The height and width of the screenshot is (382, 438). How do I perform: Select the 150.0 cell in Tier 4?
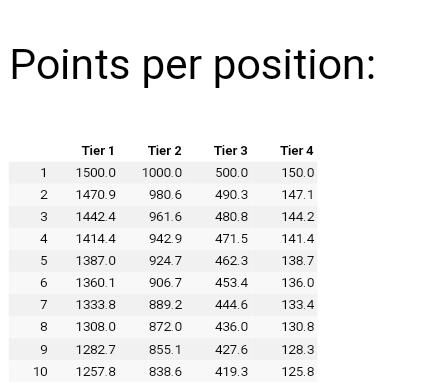pyautogui.click(x=298, y=173)
